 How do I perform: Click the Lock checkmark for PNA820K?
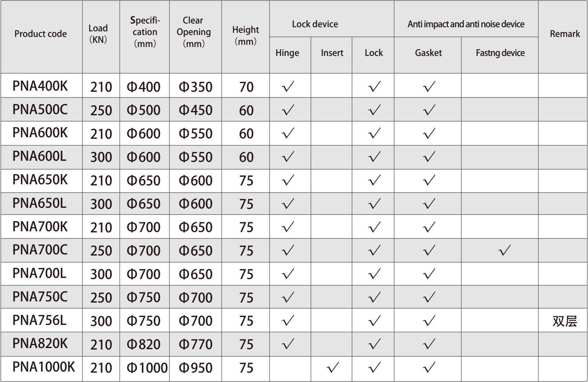(374, 344)
